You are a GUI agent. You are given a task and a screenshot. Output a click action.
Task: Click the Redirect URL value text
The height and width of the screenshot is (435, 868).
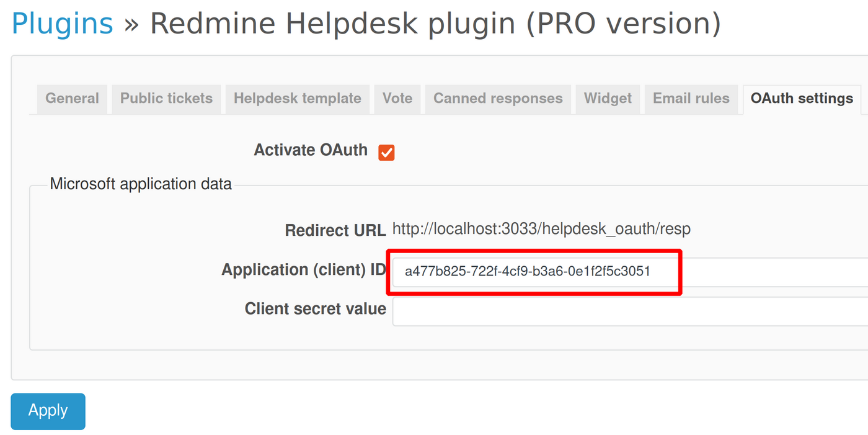point(541,228)
